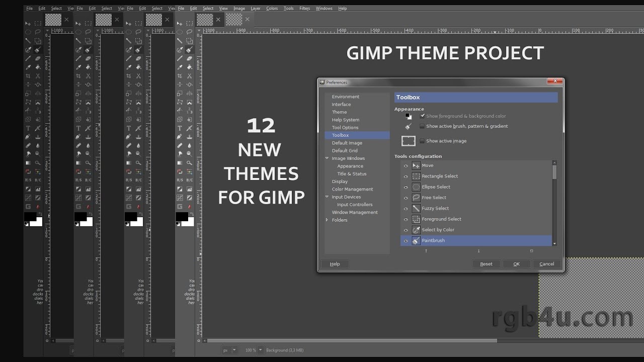This screenshot has width=644, height=362.
Task: Select the Rectangle Select tool in the toolbox beside the canvas
Action: click(x=189, y=23)
